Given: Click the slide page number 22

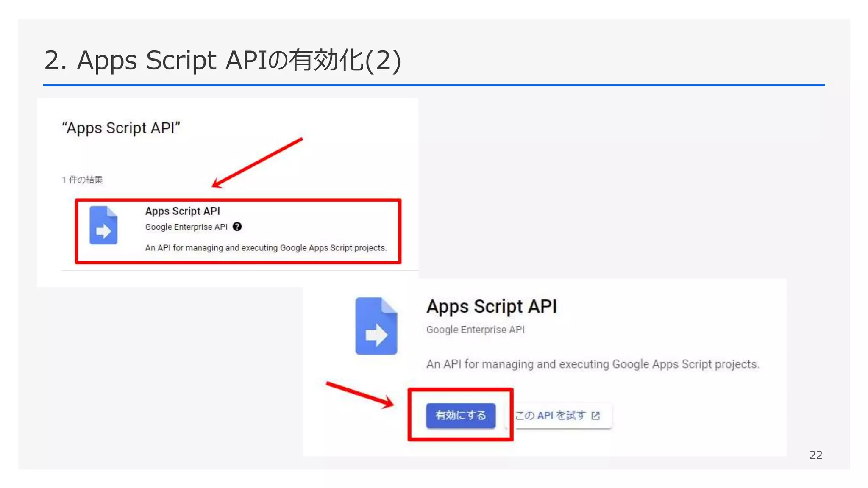Looking at the screenshot, I should 815,455.
